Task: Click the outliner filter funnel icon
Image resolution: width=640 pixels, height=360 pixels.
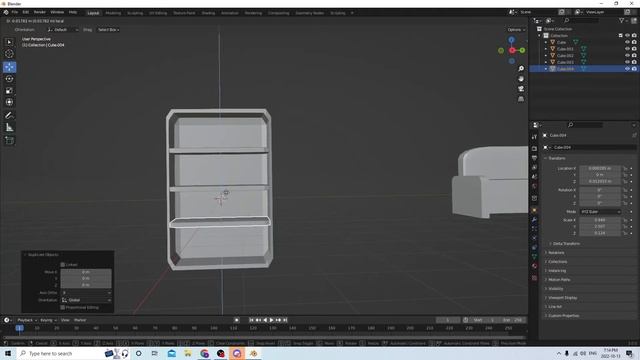Action: coord(622,20)
